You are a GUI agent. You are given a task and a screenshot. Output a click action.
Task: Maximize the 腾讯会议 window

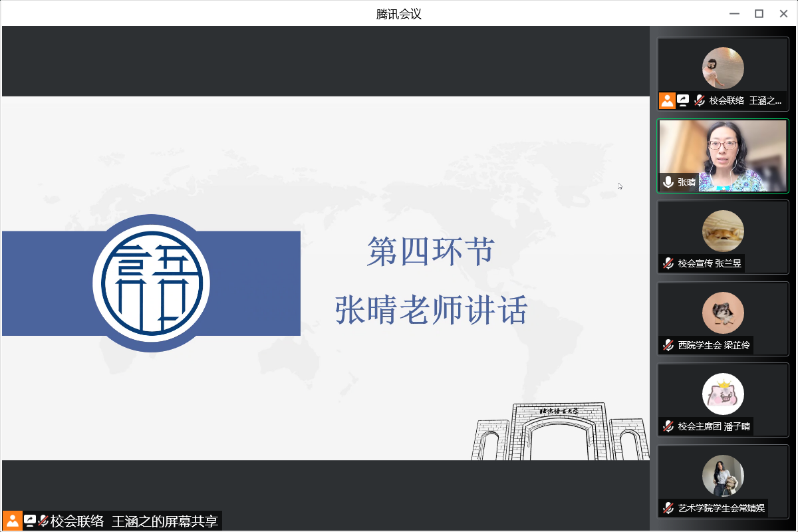tap(759, 13)
